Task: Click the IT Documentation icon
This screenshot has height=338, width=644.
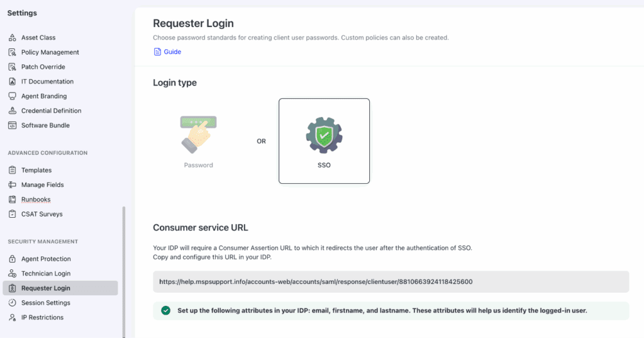Action: (x=12, y=81)
